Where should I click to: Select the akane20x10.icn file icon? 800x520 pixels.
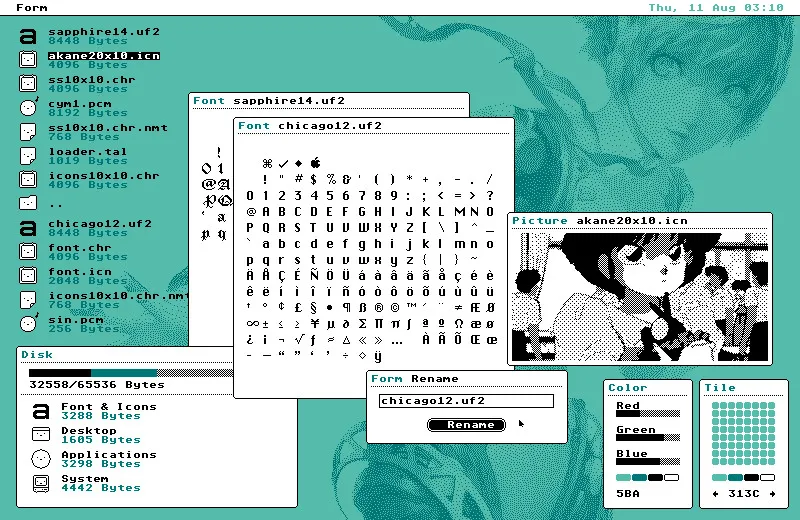click(x=28, y=60)
